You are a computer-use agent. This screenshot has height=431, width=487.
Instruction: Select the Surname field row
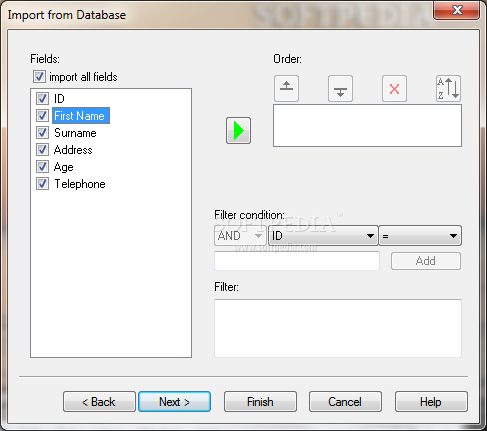tap(75, 133)
